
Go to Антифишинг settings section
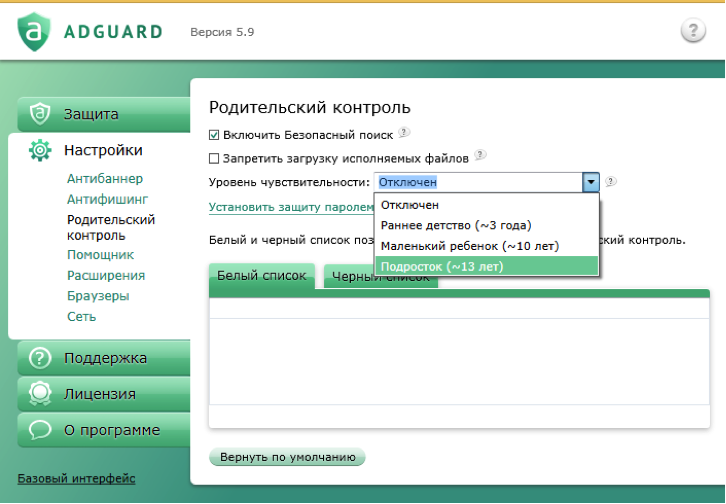pyautogui.click(x=107, y=199)
